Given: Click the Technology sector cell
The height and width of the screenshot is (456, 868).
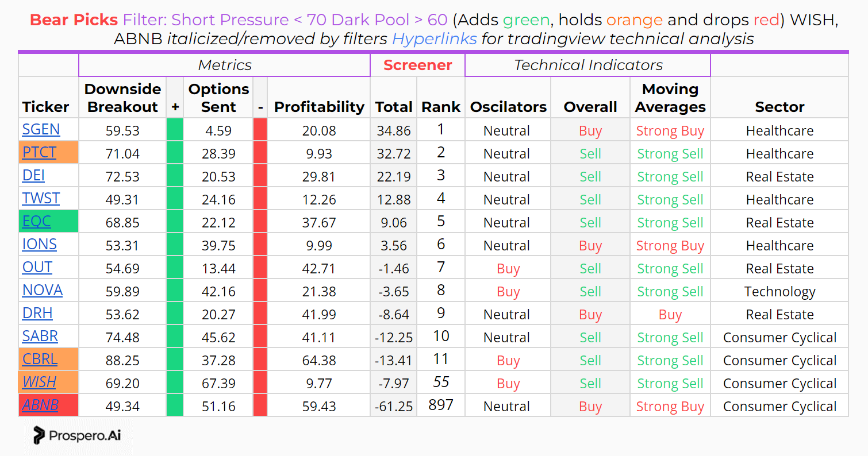Looking at the screenshot, I should pos(779,291).
